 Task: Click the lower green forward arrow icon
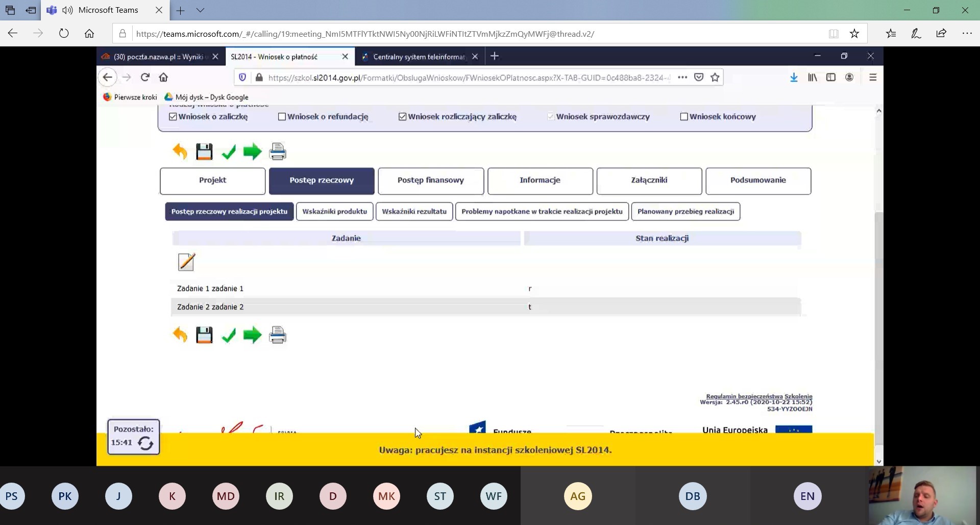click(x=252, y=335)
